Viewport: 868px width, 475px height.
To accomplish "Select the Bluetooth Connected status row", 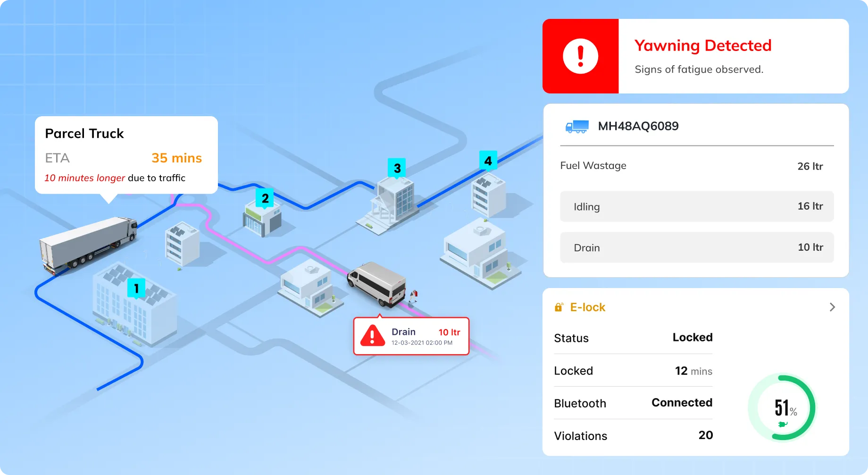I will pos(633,403).
